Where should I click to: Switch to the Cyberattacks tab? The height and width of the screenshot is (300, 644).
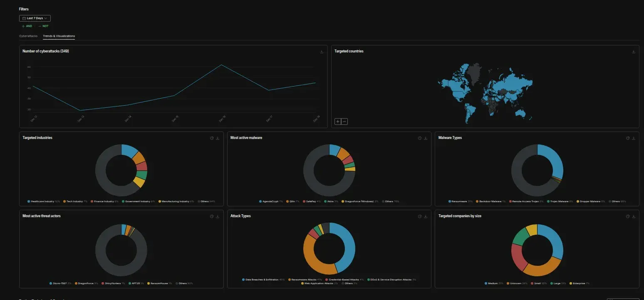[x=28, y=36]
